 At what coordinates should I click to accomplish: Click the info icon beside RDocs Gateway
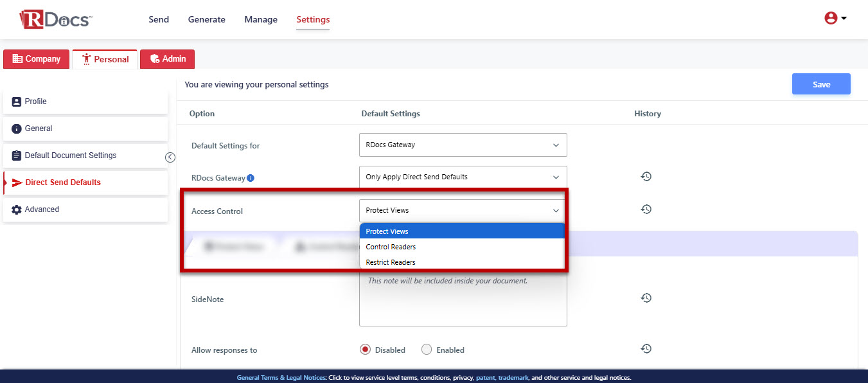point(251,178)
